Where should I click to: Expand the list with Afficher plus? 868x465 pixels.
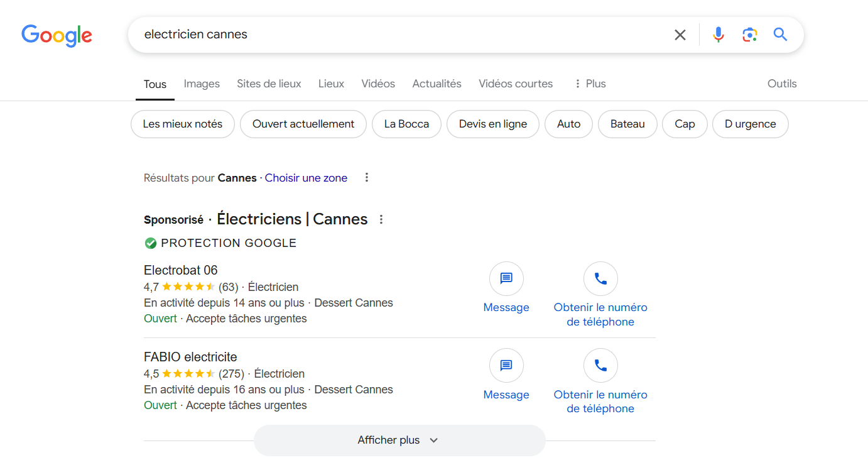[x=399, y=440]
